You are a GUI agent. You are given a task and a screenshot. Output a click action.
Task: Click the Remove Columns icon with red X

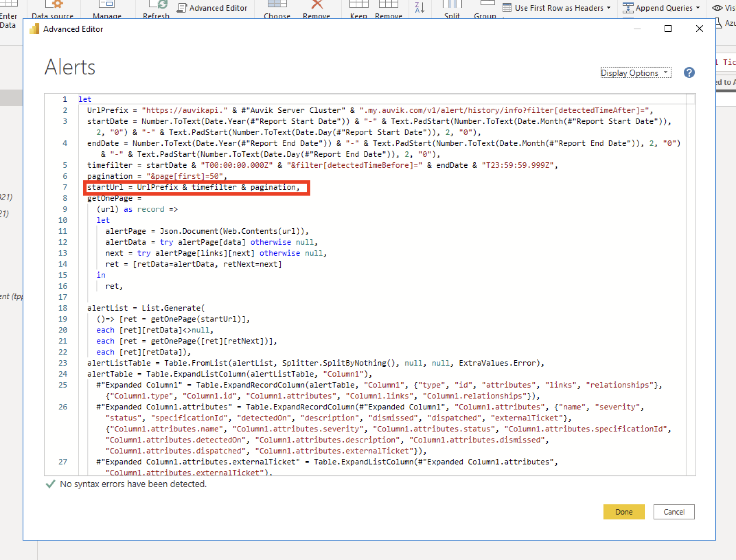point(317,5)
